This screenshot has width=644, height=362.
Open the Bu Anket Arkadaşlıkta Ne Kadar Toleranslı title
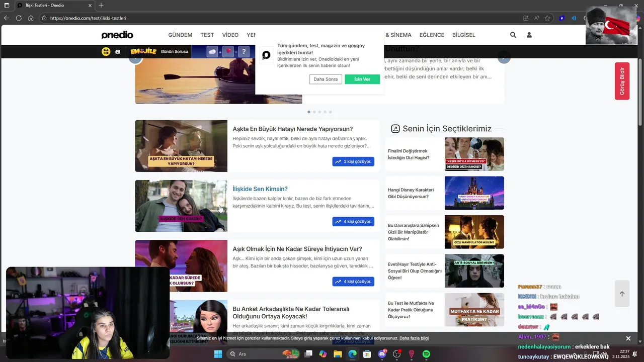pos(291,312)
